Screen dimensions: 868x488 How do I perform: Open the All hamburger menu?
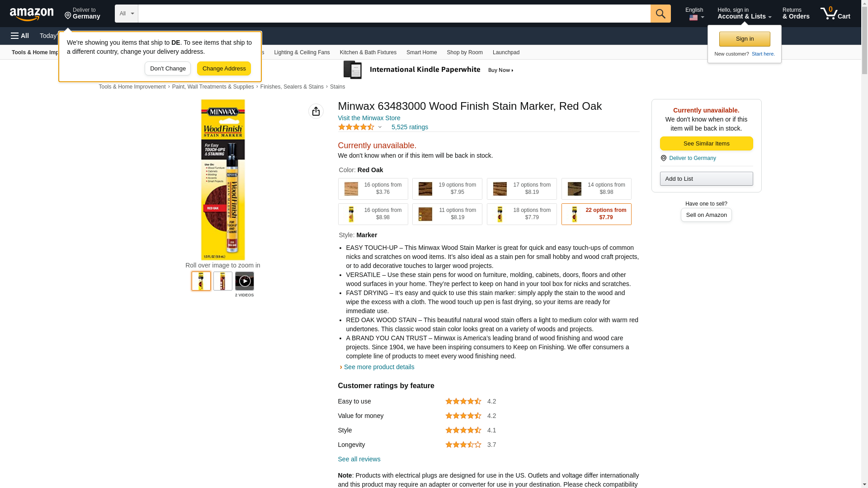coord(20,36)
